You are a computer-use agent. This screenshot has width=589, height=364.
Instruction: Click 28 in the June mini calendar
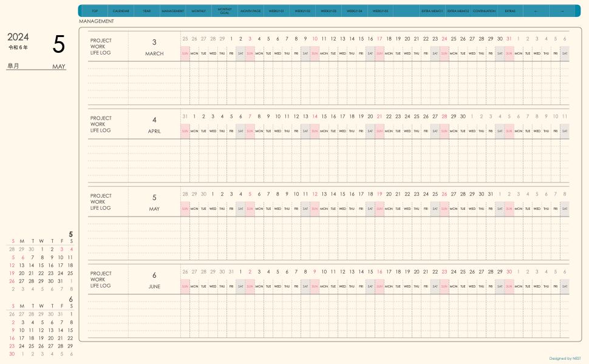(x=61, y=346)
